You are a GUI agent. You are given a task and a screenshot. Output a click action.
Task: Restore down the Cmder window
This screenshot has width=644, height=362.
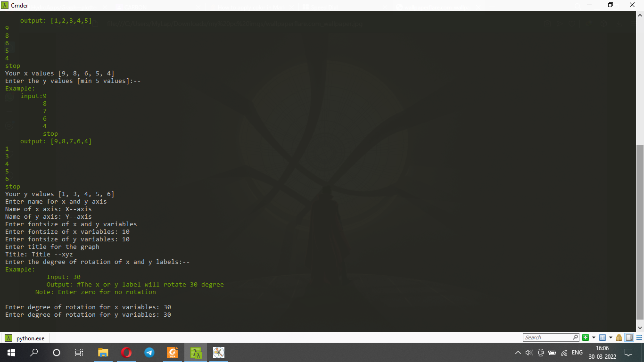tap(611, 5)
